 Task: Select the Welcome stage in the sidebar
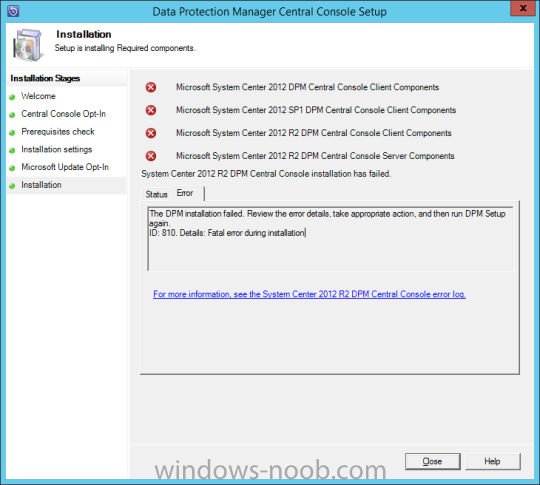tap(38, 96)
